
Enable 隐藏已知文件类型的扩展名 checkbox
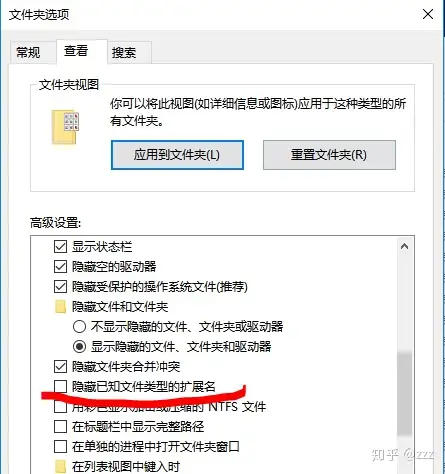60,387
